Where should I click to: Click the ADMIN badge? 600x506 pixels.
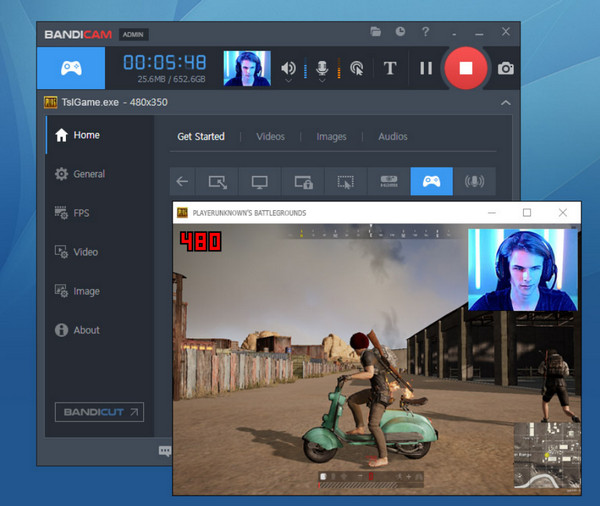pyautogui.click(x=133, y=34)
